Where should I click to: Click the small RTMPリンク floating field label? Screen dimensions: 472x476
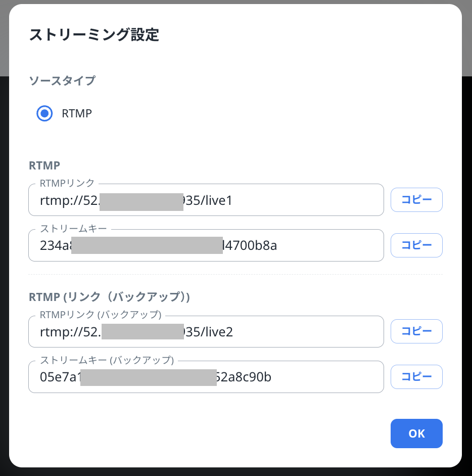click(67, 183)
